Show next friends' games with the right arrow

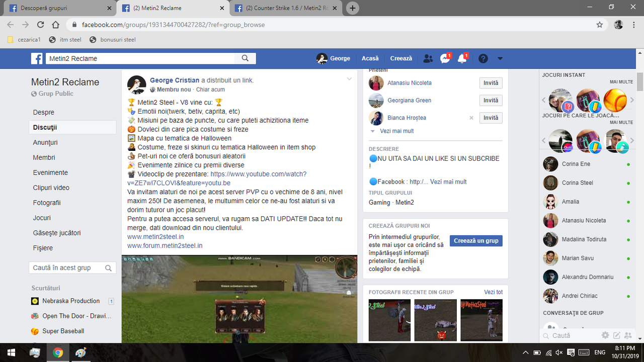click(632, 141)
